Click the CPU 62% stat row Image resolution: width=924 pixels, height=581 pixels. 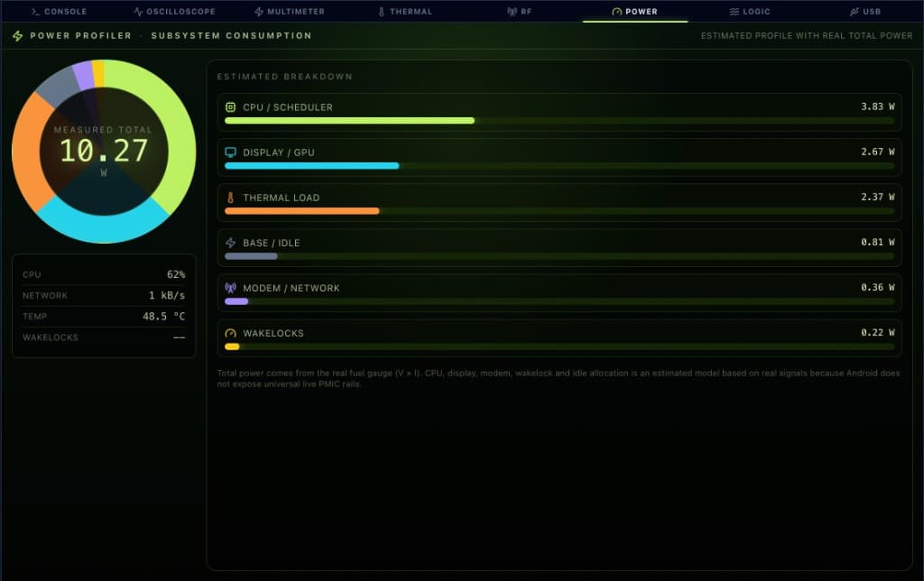[x=104, y=274]
